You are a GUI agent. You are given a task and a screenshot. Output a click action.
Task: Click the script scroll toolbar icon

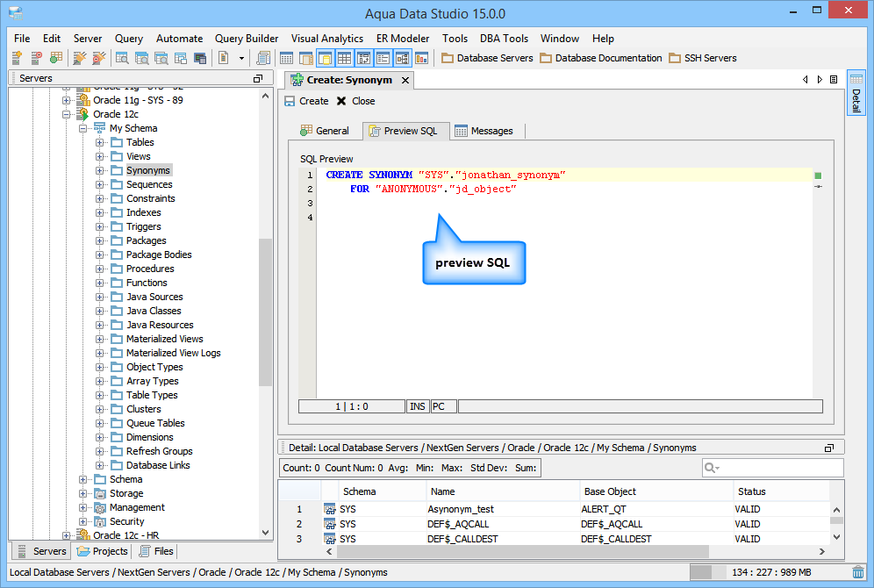pos(262,57)
